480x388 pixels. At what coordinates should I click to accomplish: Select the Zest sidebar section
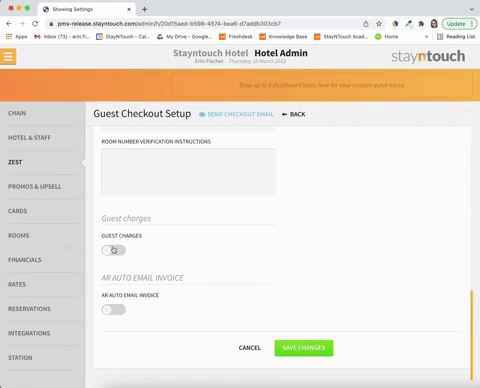coord(15,162)
